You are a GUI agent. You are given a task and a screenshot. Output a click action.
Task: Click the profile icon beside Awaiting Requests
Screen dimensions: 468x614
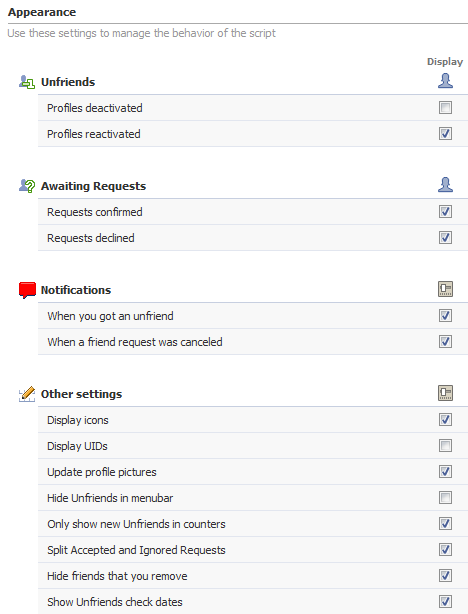(445, 185)
